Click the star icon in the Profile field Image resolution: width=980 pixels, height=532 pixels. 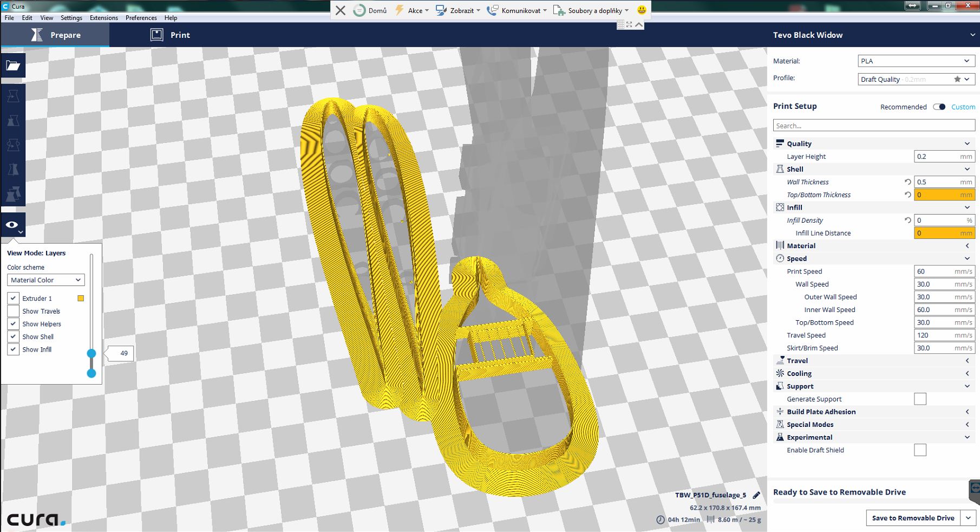coord(957,79)
